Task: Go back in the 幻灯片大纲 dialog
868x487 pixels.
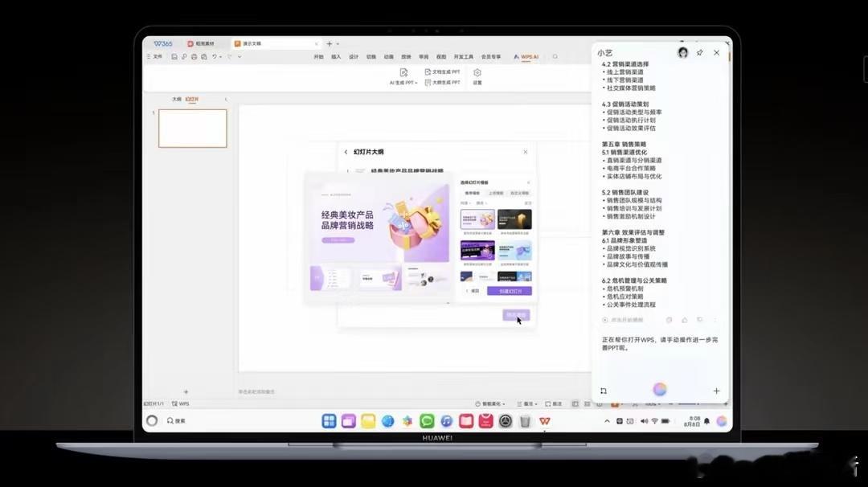Action: click(x=346, y=152)
